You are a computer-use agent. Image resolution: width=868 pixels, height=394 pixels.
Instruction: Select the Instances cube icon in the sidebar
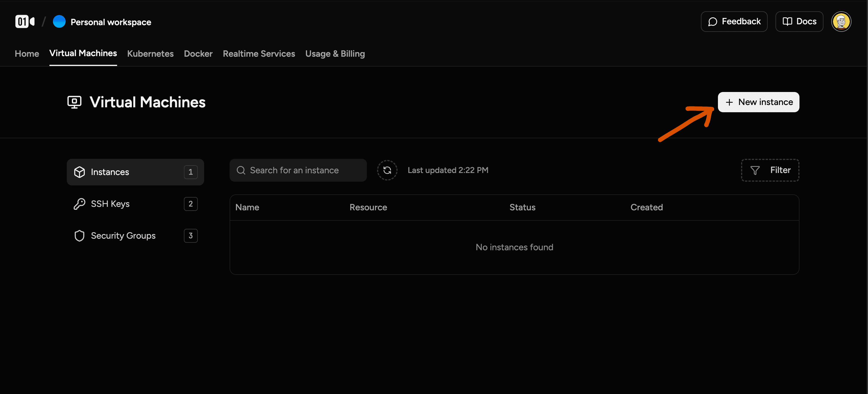pos(80,172)
